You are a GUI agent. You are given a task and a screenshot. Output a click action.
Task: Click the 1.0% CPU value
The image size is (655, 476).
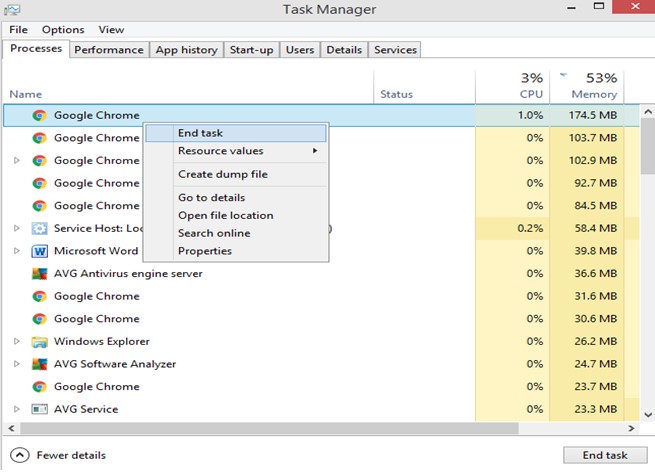click(x=531, y=115)
